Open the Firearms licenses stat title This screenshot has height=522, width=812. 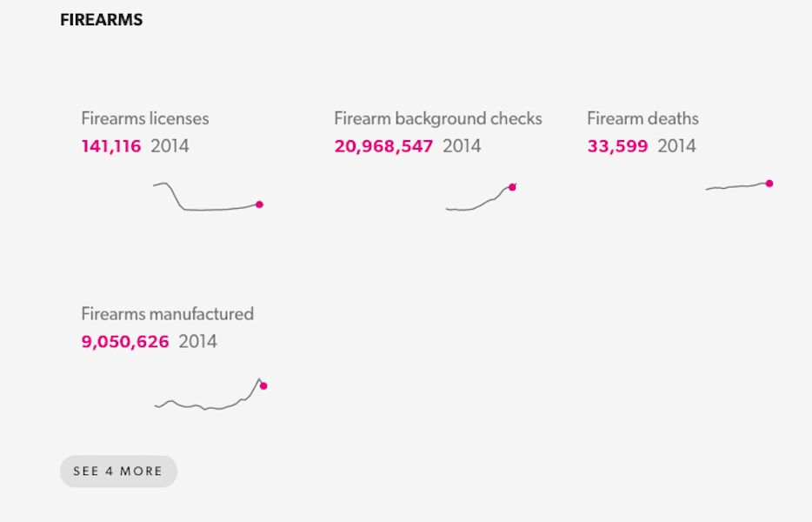[145, 118]
